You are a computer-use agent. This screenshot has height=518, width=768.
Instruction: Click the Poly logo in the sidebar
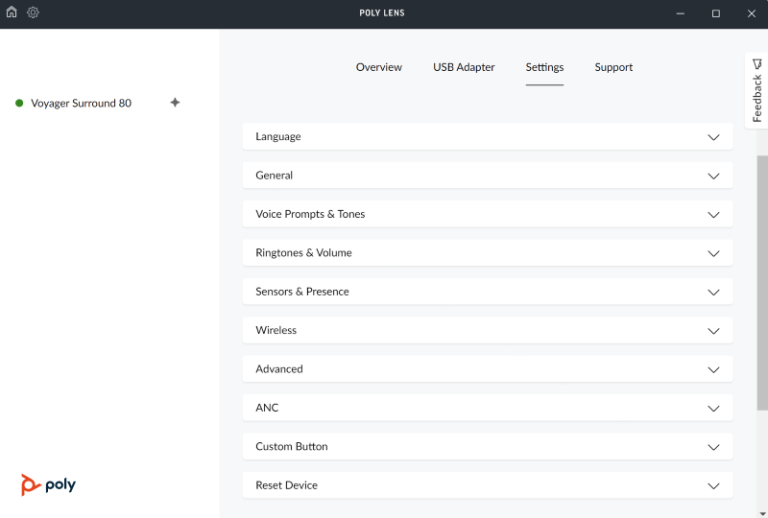click(48, 485)
